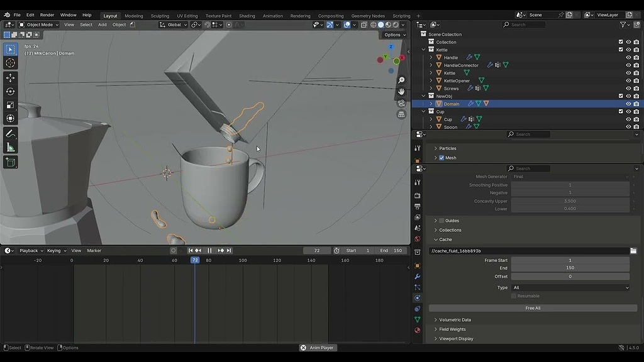Viewport: 644px width, 362px height.
Task: Open the Playback menu in timeline
Action: [31, 251]
